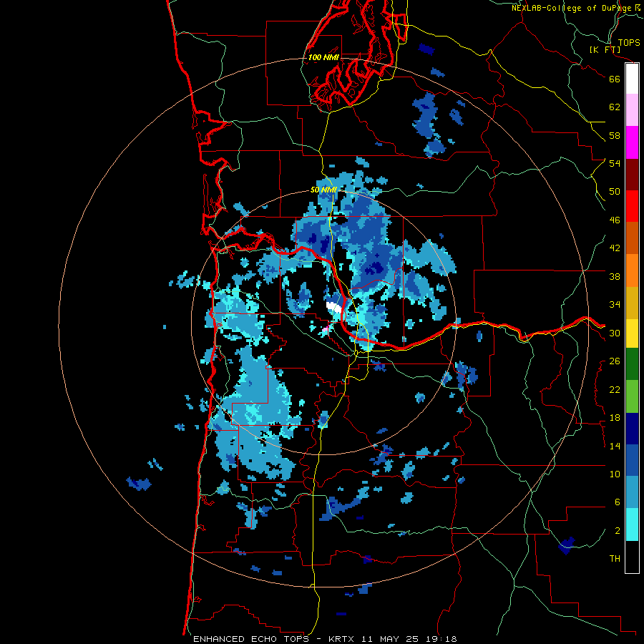Click the '50 NMI' range ring label

323,190
